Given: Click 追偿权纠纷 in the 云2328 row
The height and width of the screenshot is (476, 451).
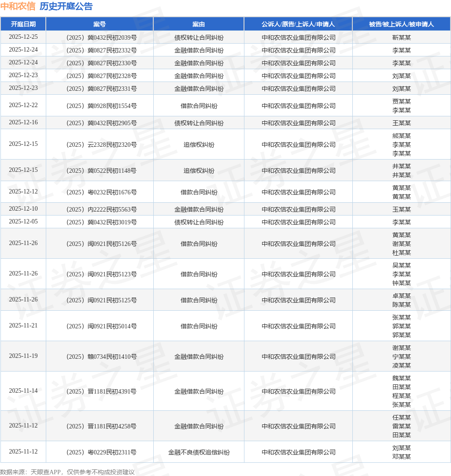Looking at the screenshot, I should tap(199, 145).
